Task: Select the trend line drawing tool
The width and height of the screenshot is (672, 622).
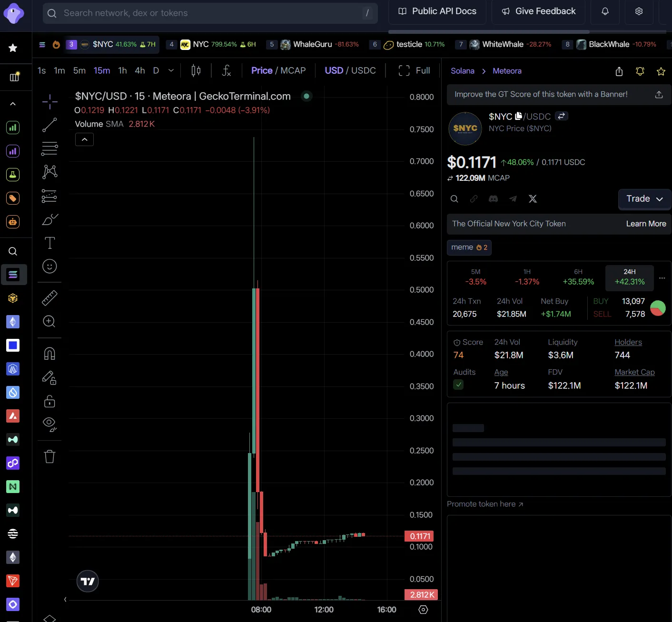Action: click(x=49, y=125)
